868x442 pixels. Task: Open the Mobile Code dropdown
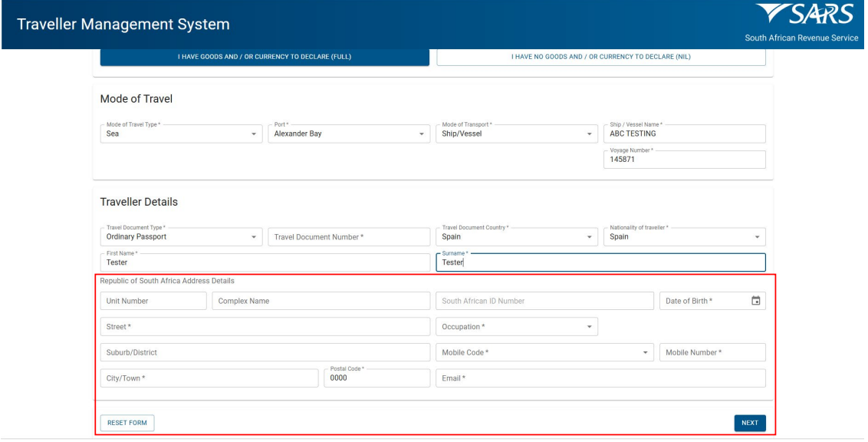coord(544,353)
